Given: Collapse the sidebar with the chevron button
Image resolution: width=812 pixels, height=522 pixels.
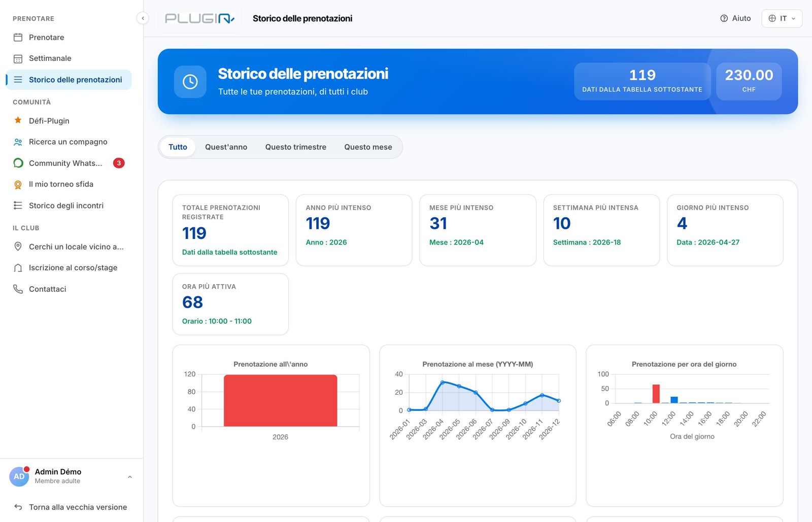Looking at the screenshot, I should [143, 18].
